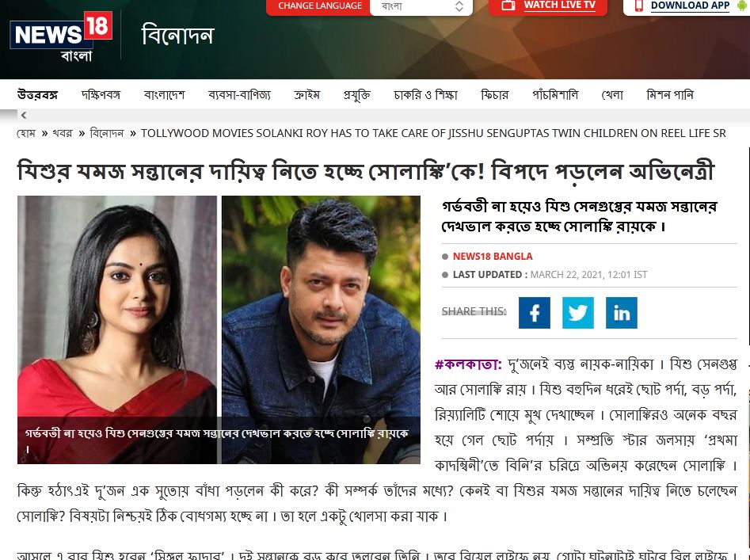Click Solanki Roy's photo thumbnail
The image size is (750, 560).
117,330
